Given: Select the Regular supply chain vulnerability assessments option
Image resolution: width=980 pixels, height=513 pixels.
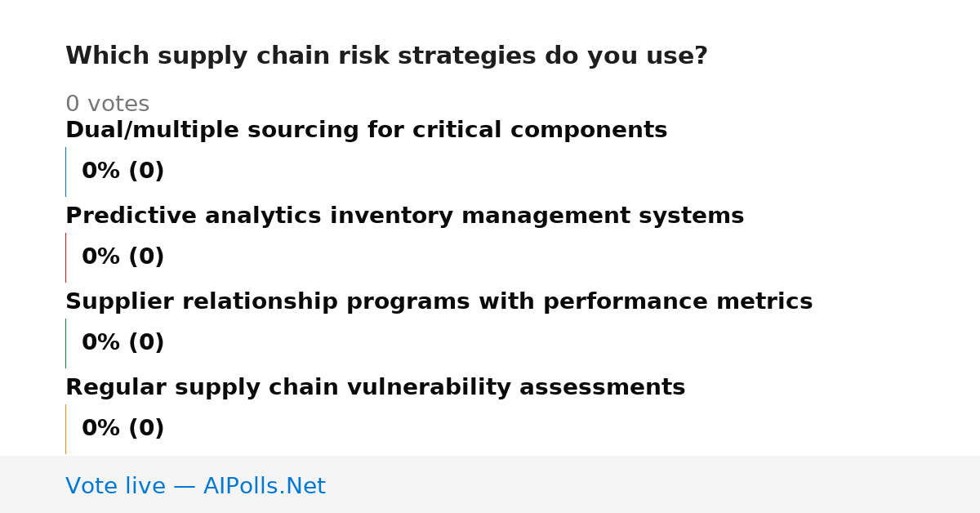Looking at the screenshot, I should pos(375,388).
